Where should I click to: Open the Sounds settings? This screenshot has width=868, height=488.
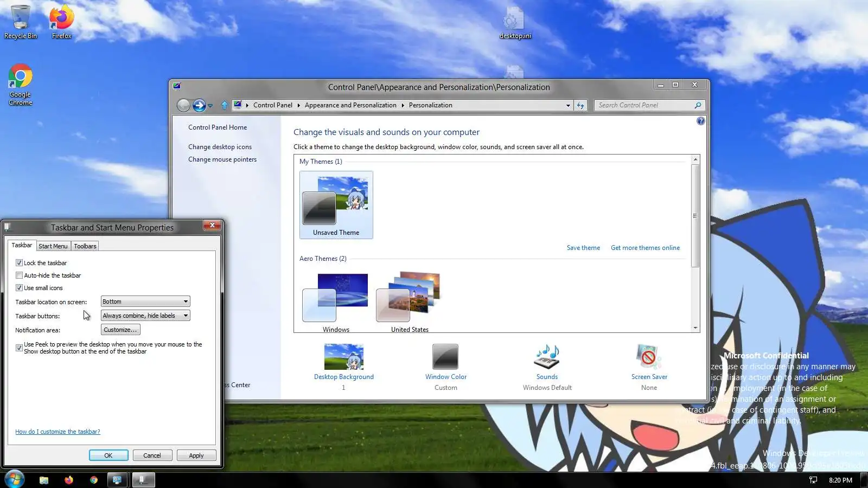coord(547,367)
